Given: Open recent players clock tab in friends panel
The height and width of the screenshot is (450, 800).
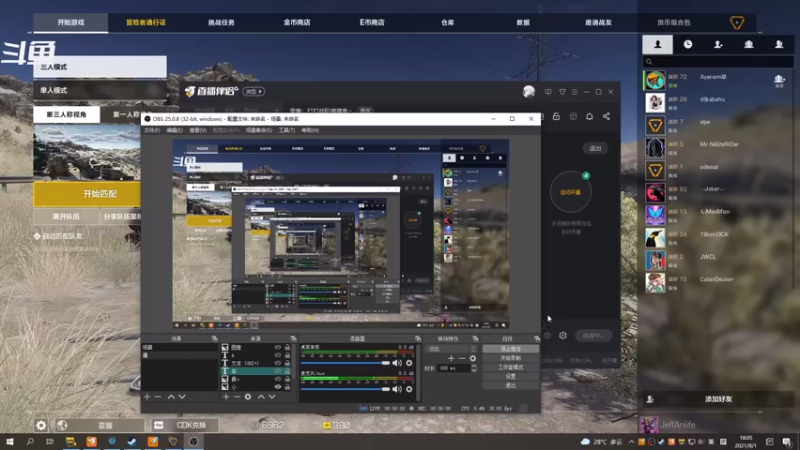Looking at the screenshot, I should coord(688,44).
